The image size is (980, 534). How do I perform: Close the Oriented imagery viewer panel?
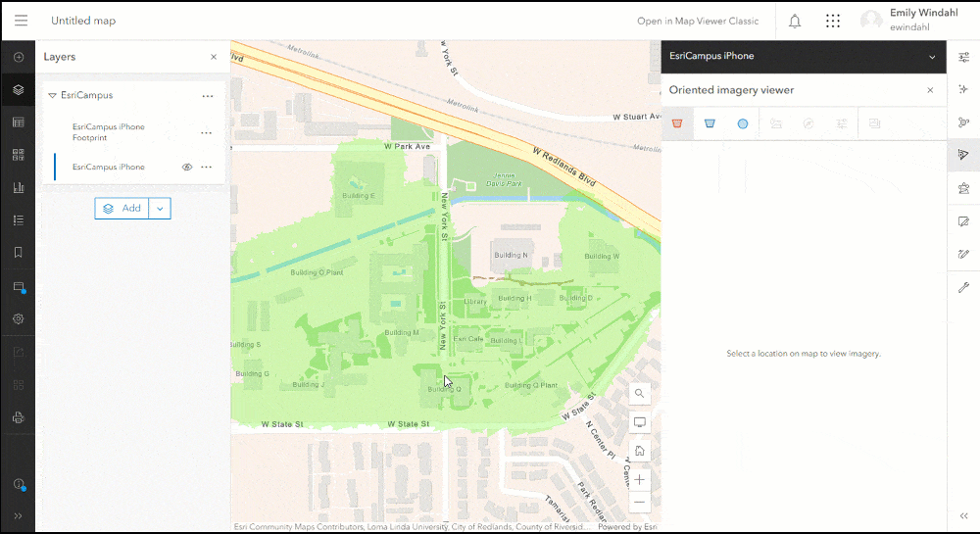click(x=930, y=90)
